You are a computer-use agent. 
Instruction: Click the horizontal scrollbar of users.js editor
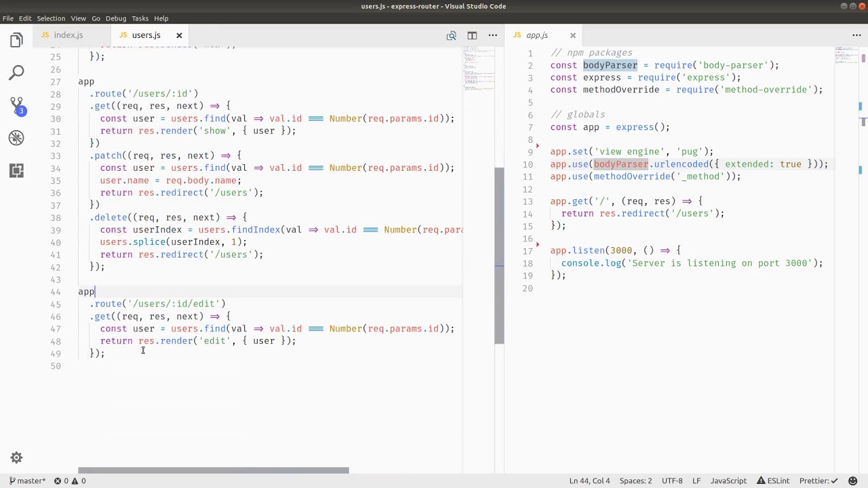point(213,470)
